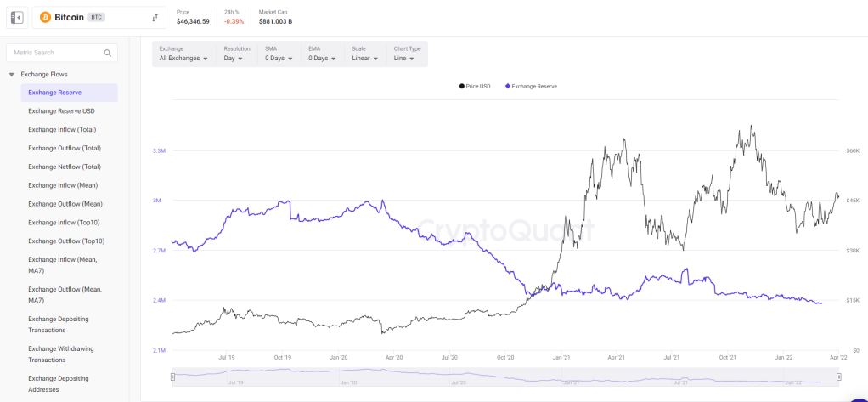
Task: Toggle the Exchange Reserve legend series
Action: 531,86
